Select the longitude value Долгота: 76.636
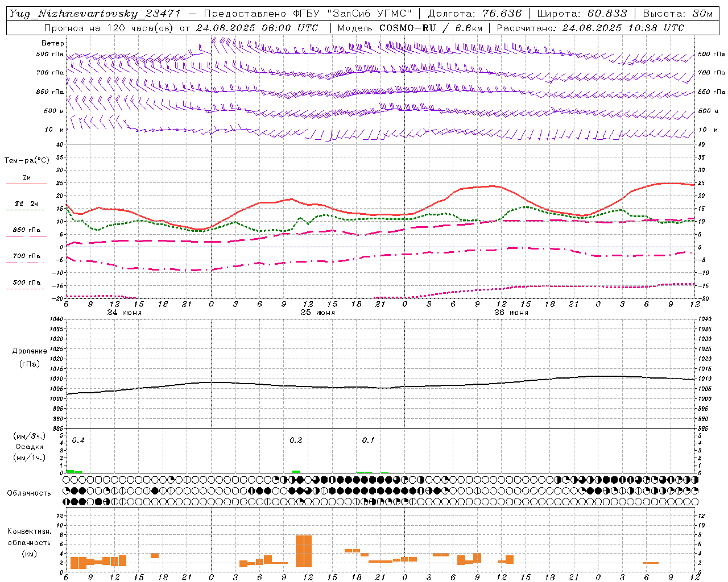The width and height of the screenshot is (728, 582). (474, 14)
